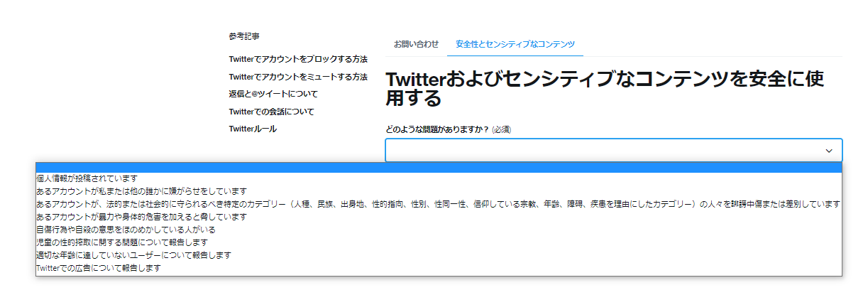Open the お問い合わせ tab
This screenshot has width=868, height=295.
click(x=416, y=44)
